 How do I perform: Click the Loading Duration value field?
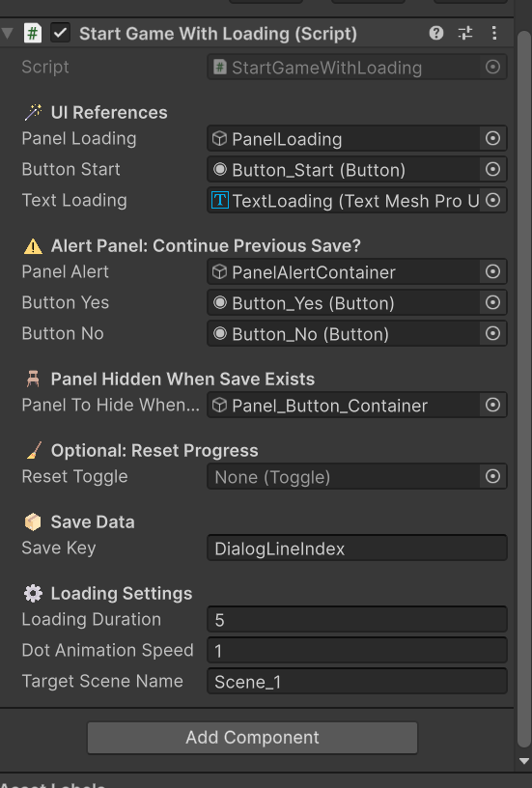(357, 620)
